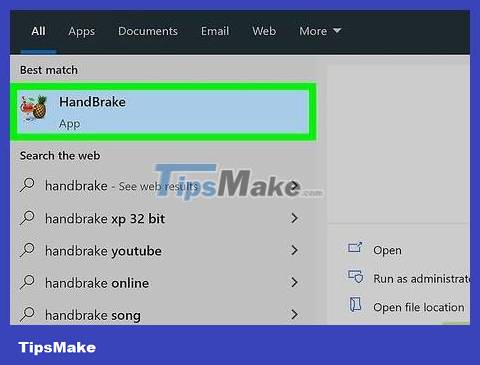Expand chevron for handbrake youtube
Image resolution: width=480 pixels, height=365 pixels.
click(x=294, y=250)
